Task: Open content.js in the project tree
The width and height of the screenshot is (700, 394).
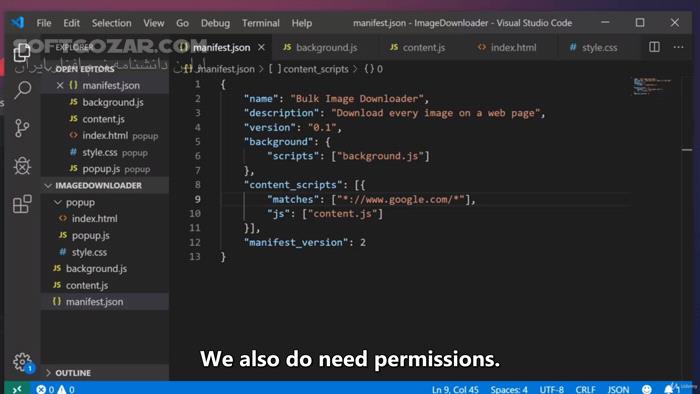Action: click(x=87, y=285)
